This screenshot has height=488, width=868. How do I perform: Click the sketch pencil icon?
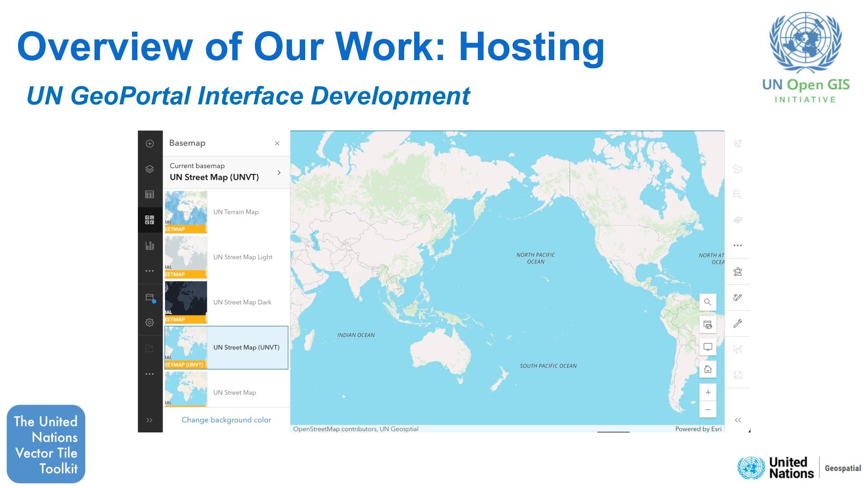[738, 297]
